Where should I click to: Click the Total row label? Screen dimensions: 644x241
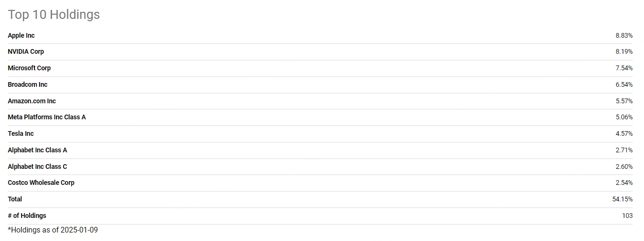[15, 199]
